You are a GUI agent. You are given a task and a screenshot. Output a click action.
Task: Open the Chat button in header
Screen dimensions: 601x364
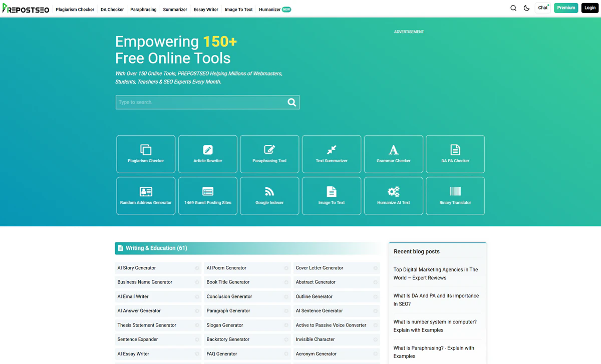coord(542,8)
